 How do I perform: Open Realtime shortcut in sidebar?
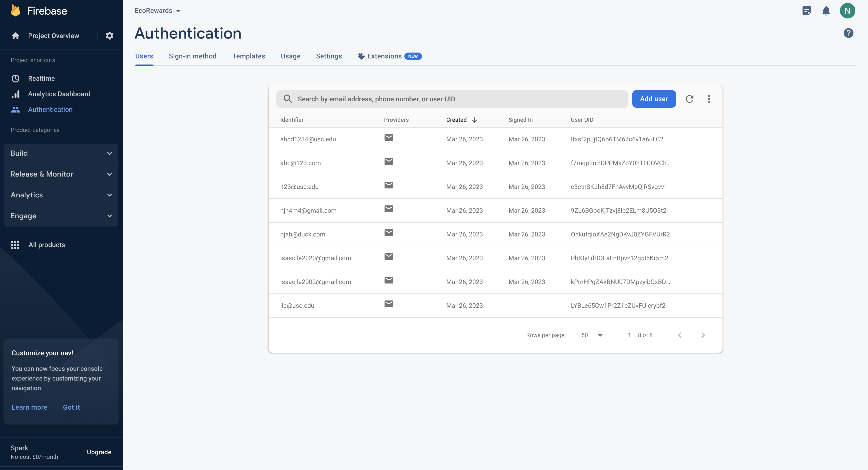pos(41,79)
